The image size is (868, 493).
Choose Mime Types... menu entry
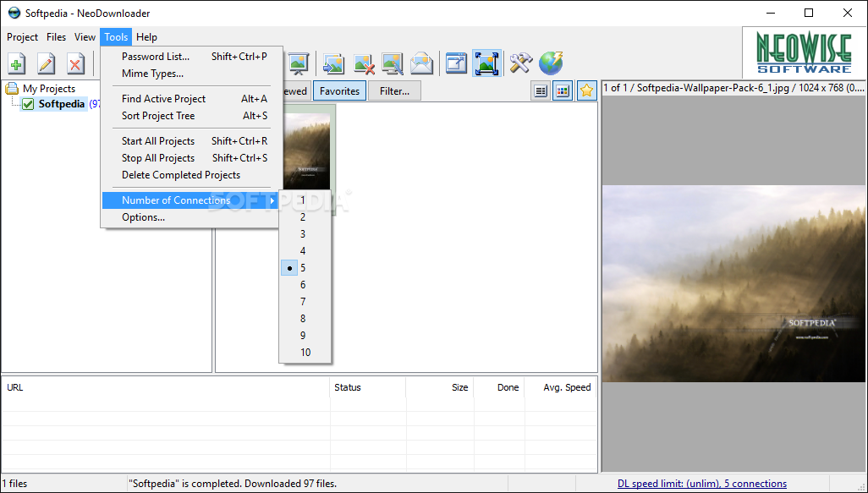(191, 73)
